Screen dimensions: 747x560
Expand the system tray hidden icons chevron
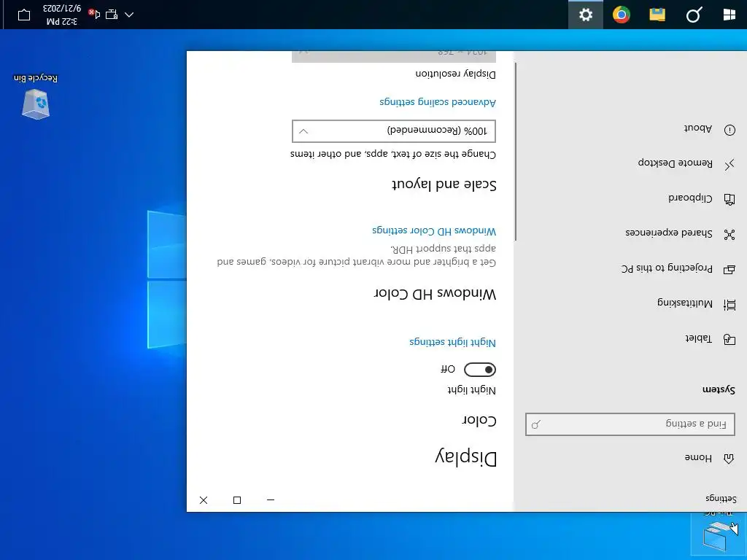tap(129, 15)
